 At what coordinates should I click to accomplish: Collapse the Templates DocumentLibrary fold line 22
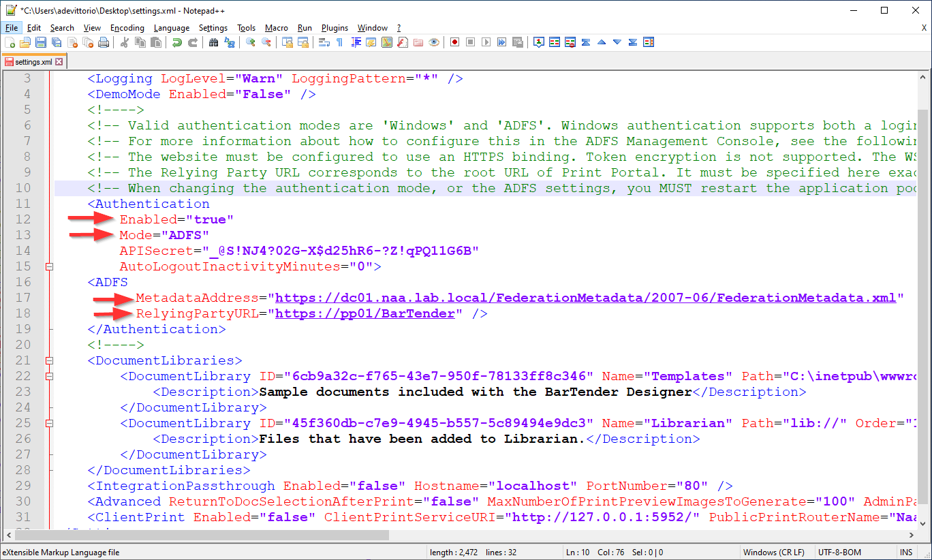49,376
